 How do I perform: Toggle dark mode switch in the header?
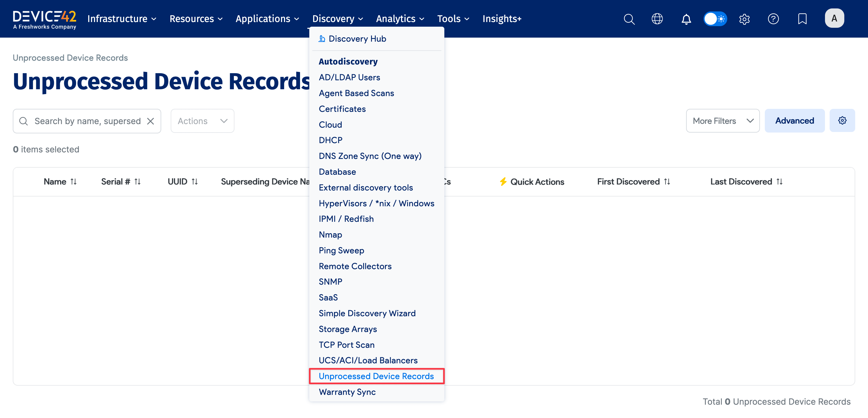(x=715, y=19)
